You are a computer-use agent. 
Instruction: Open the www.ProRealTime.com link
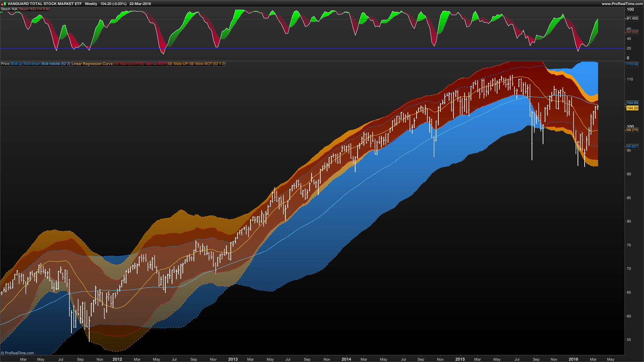click(622, 4)
